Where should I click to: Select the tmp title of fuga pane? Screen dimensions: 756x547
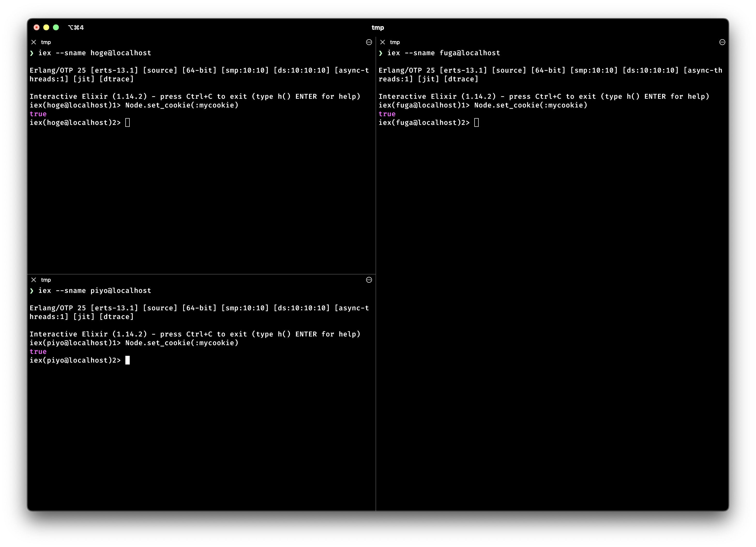[x=395, y=42]
